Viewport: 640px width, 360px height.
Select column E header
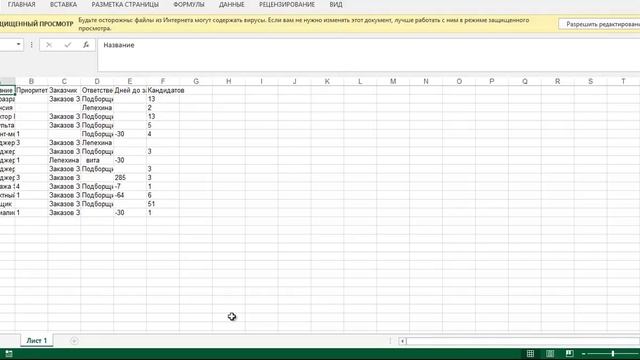point(130,81)
